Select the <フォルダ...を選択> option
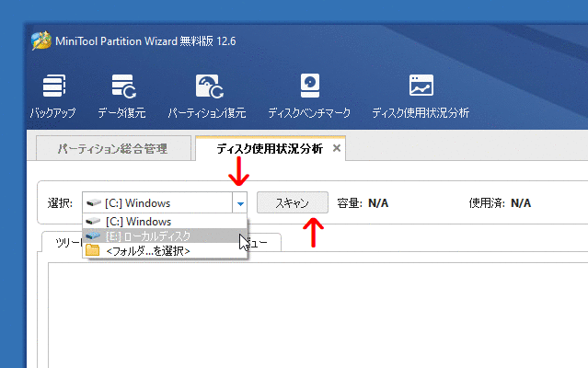Screen dimensions: 588x368 point(147,250)
